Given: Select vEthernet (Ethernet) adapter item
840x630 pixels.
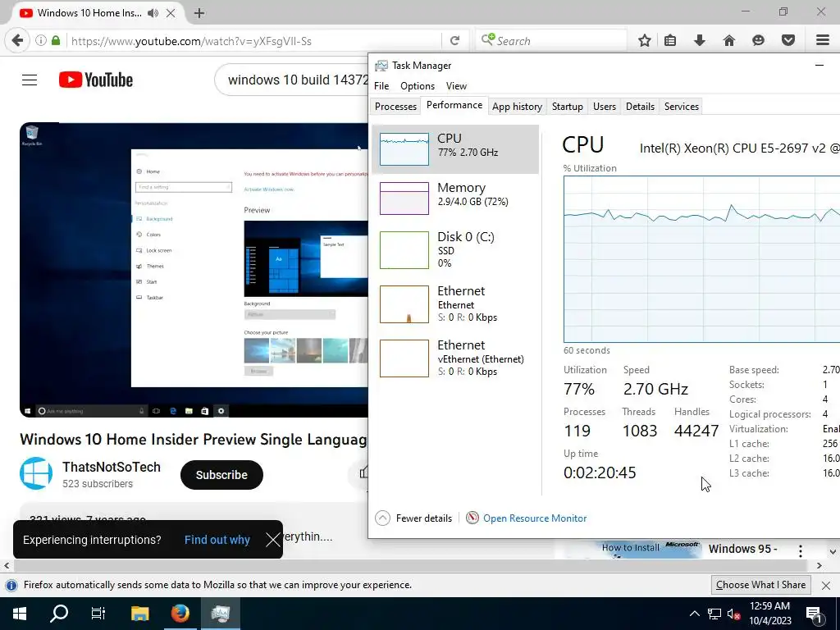Looking at the screenshot, I should (454, 358).
